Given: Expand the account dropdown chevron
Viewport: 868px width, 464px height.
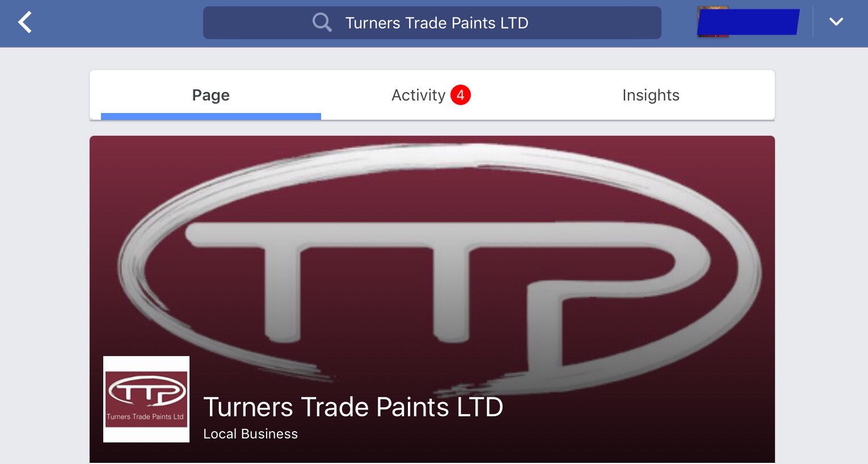Looking at the screenshot, I should coord(836,22).
